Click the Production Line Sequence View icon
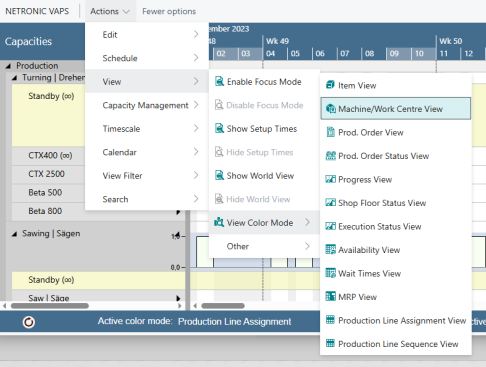The image size is (486, 367). (330, 343)
